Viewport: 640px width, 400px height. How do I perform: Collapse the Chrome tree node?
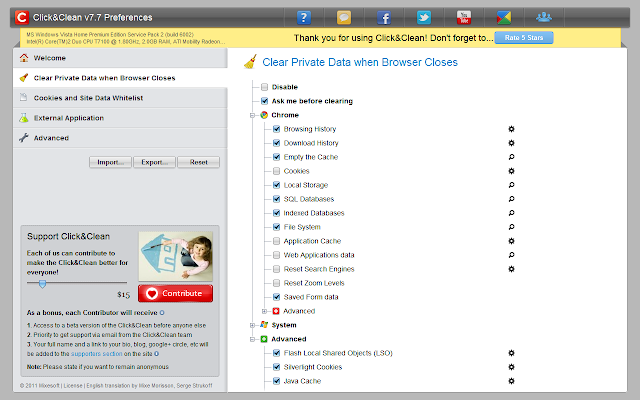pyautogui.click(x=252, y=115)
